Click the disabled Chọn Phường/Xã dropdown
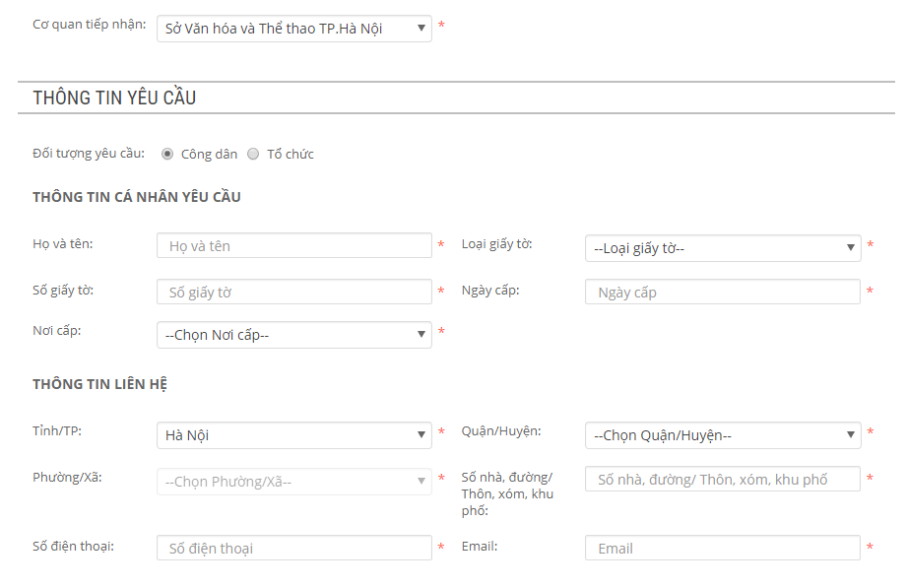 click(293, 482)
